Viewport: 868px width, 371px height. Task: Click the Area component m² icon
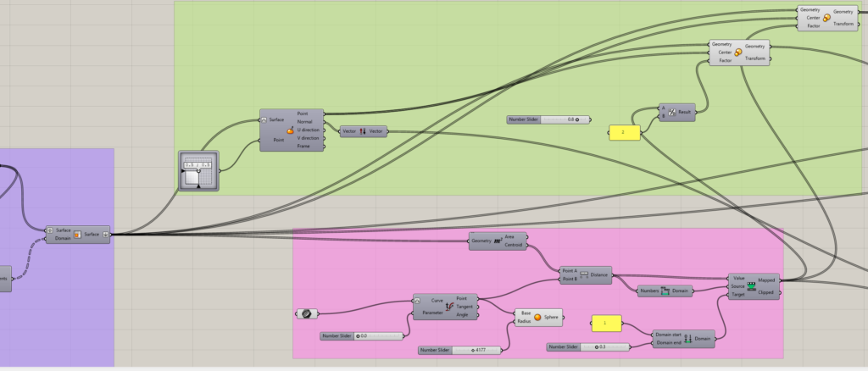498,241
